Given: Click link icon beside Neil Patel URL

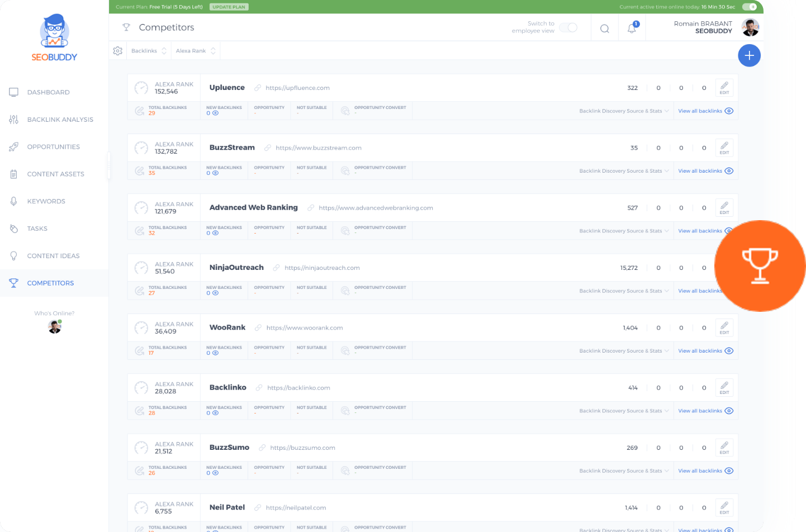Looking at the screenshot, I should click(x=258, y=508).
